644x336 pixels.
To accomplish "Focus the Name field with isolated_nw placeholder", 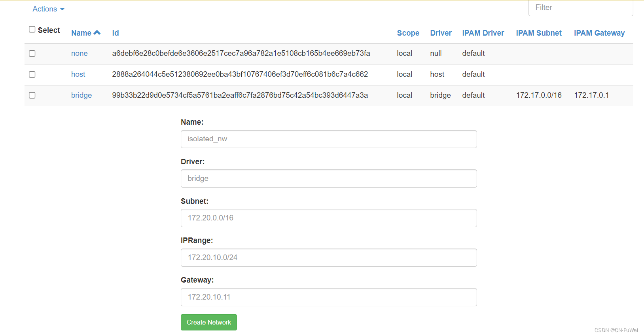I will click(x=329, y=139).
